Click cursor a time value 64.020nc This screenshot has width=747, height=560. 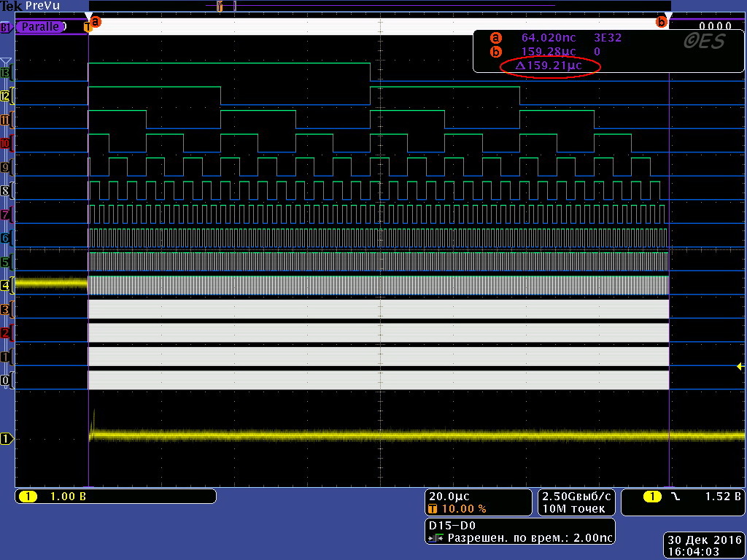pos(549,38)
